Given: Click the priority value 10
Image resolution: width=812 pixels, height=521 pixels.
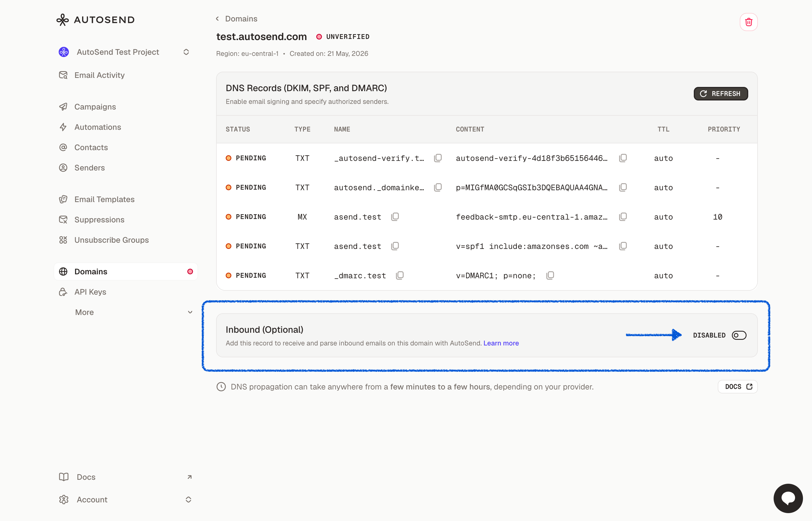Looking at the screenshot, I should [x=717, y=217].
